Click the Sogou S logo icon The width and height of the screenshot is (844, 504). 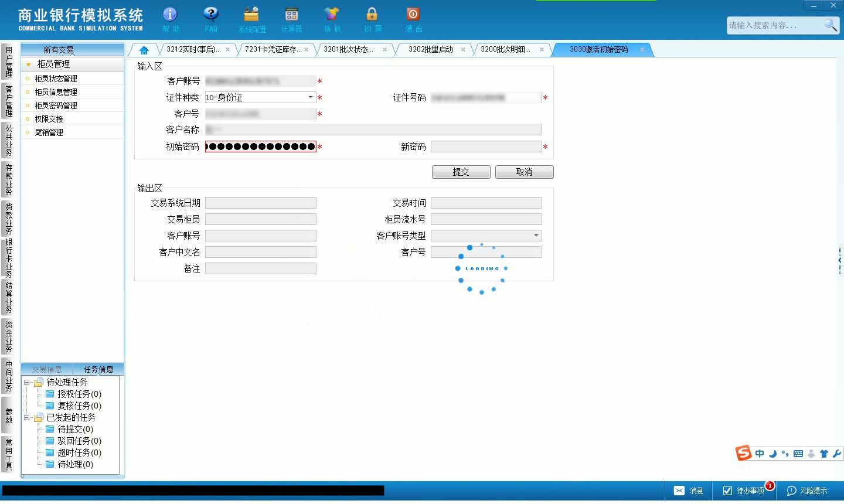(x=744, y=453)
